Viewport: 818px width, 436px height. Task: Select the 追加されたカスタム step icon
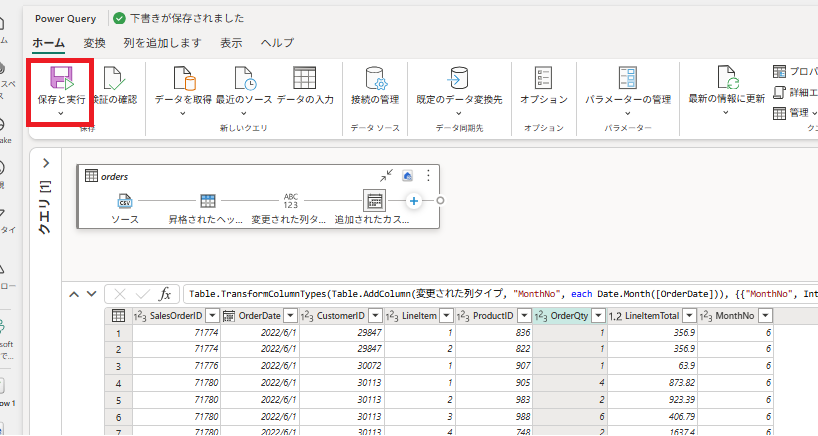point(375,201)
